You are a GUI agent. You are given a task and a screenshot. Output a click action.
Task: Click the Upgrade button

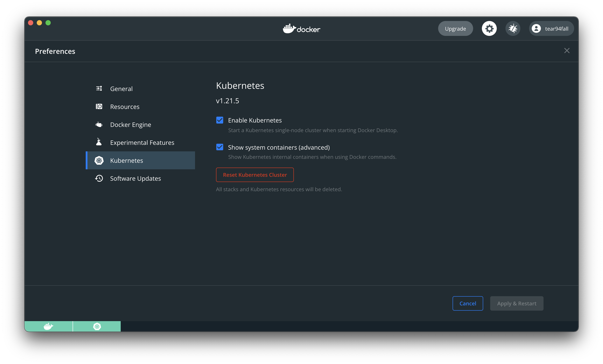point(455,29)
